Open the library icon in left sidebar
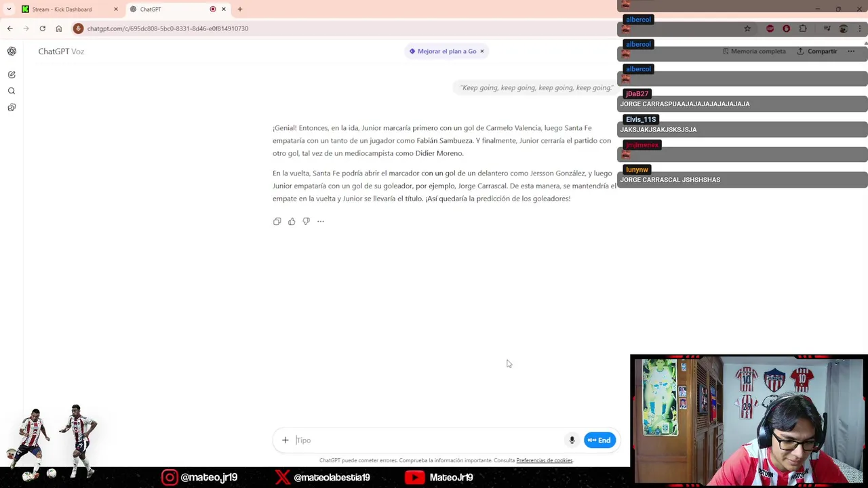 tap(12, 108)
